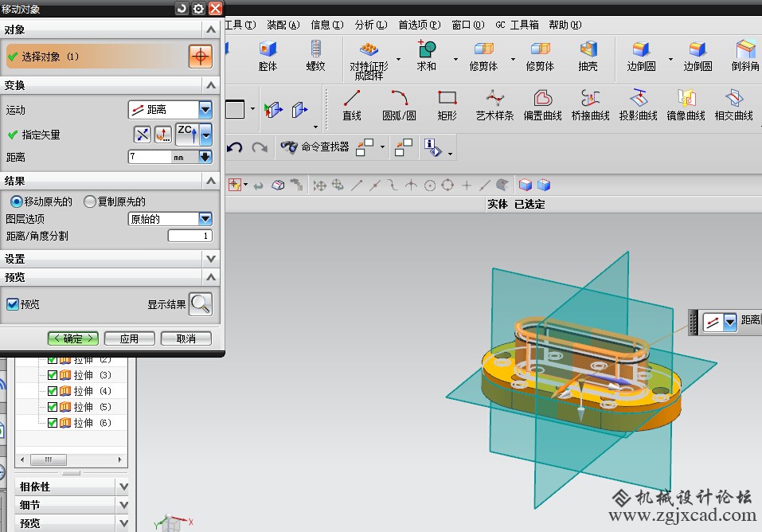Image resolution: width=762 pixels, height=532 pixels.
Task: Select the 移动原先的 radio button
Action: click(x=17, y=201)
